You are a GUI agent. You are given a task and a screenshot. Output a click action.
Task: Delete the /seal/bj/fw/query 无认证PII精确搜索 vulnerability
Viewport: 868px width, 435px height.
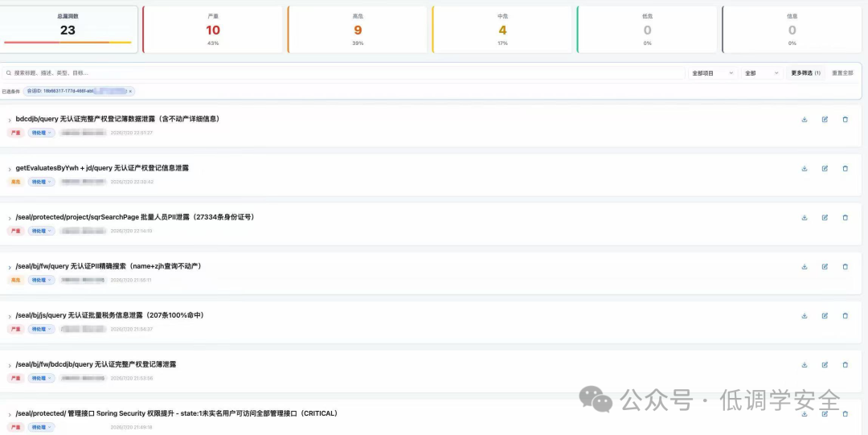pos(845,266)
